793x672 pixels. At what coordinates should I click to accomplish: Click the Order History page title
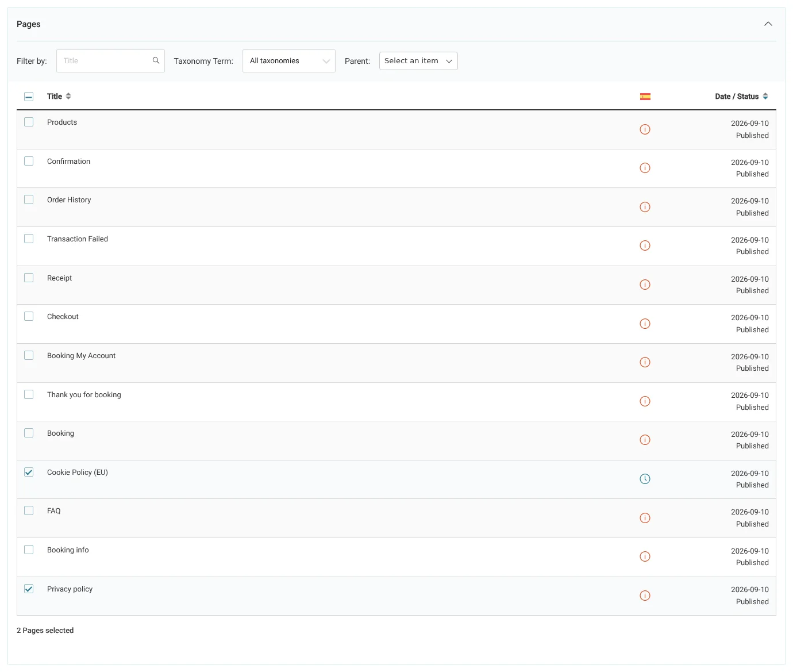[x=69, y=200]
